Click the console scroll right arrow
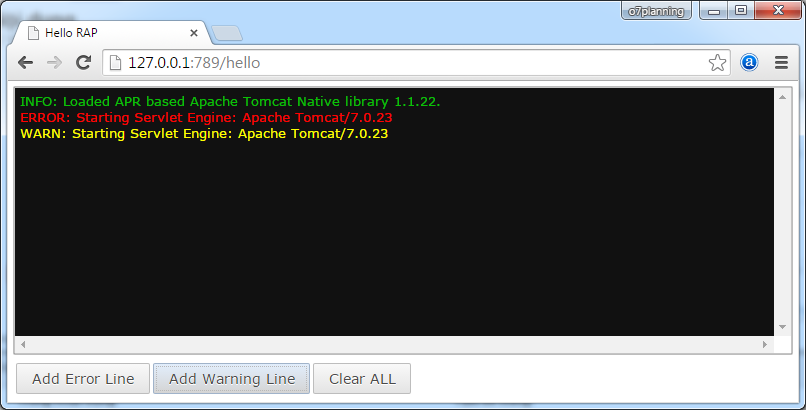The image size is (806, 410). click(x=765, y=344)
